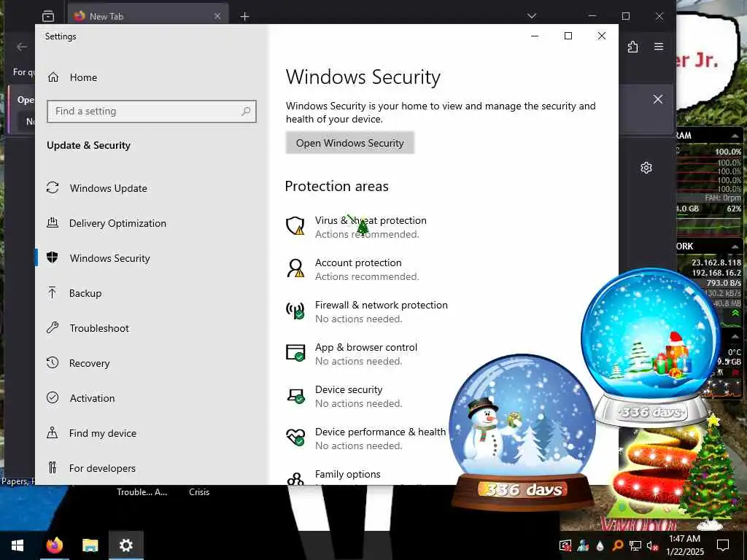
Task: Open Firefox View in Firefox window
Action: [48, 16]
